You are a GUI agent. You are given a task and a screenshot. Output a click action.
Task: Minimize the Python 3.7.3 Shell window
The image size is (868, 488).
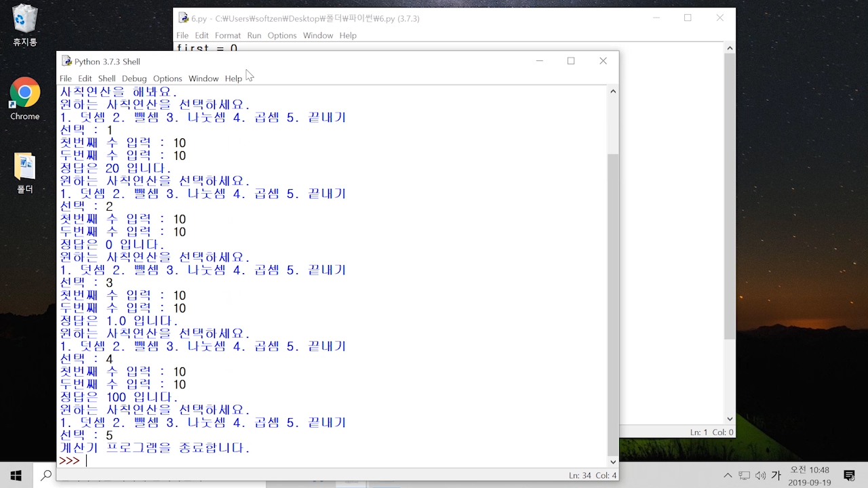[x=540, y=61]
